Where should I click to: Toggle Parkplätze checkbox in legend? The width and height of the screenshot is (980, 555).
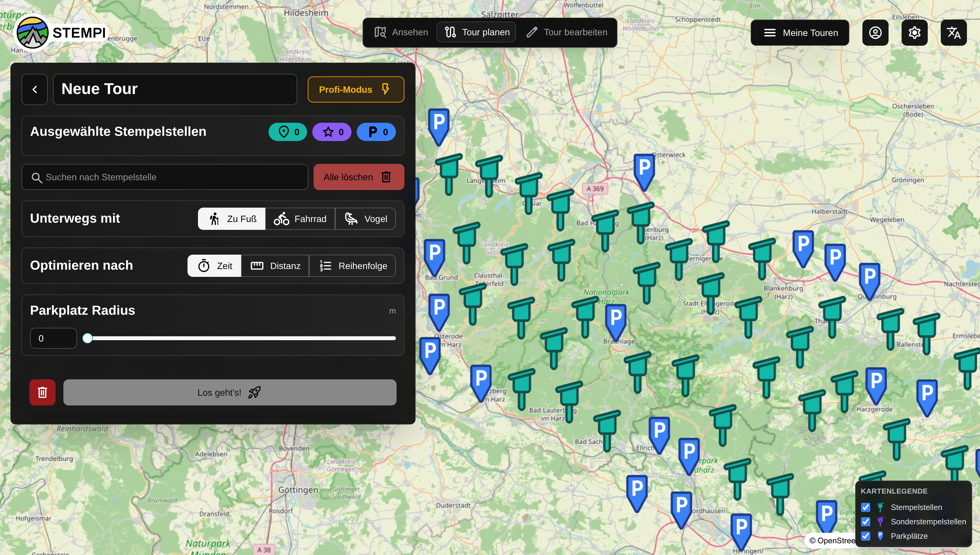click(866, 536)
